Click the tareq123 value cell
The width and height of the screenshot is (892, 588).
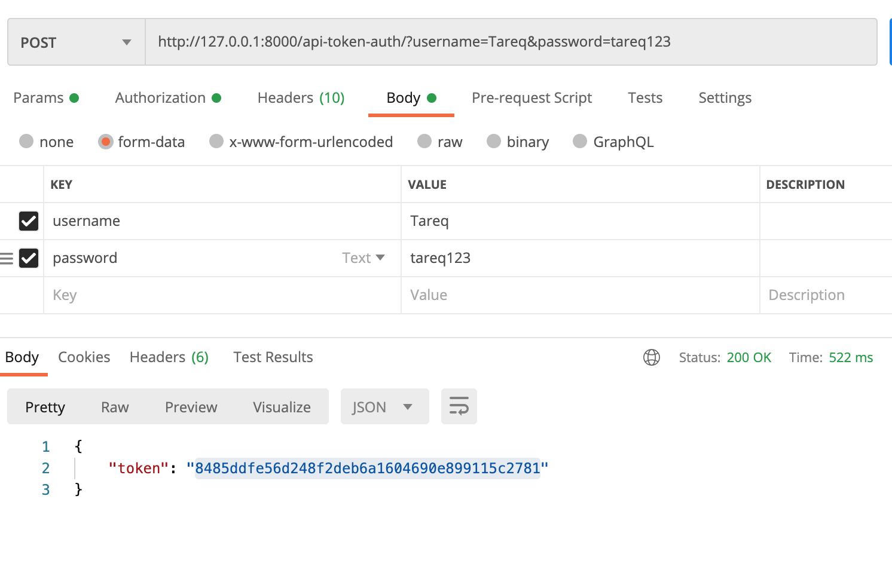click(x=581, y=258)
